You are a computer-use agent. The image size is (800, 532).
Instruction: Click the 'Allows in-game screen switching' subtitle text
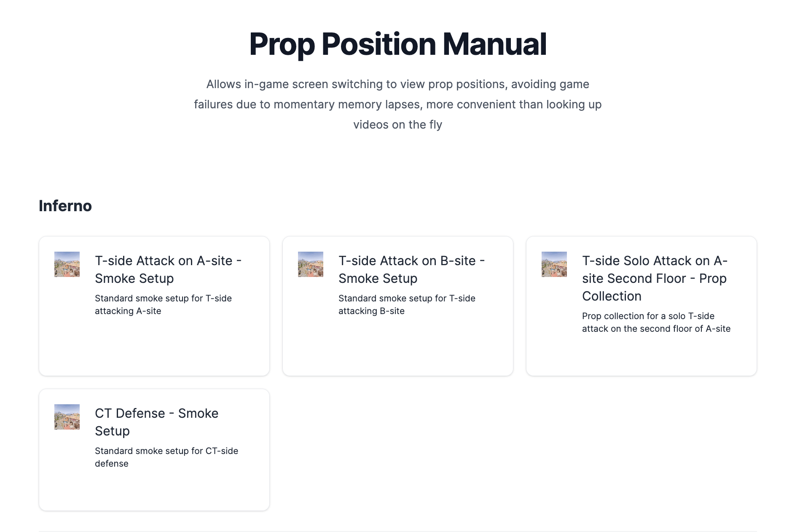(398, 104)
